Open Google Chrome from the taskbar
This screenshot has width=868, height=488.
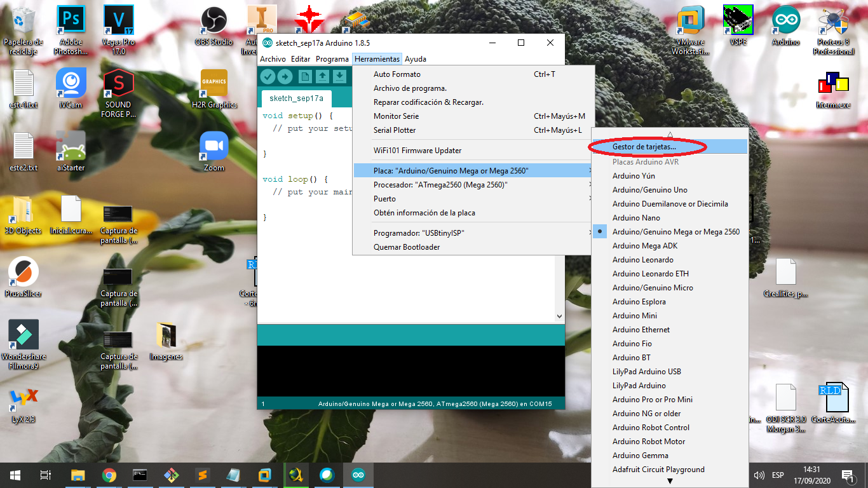[x=109, y=475]
